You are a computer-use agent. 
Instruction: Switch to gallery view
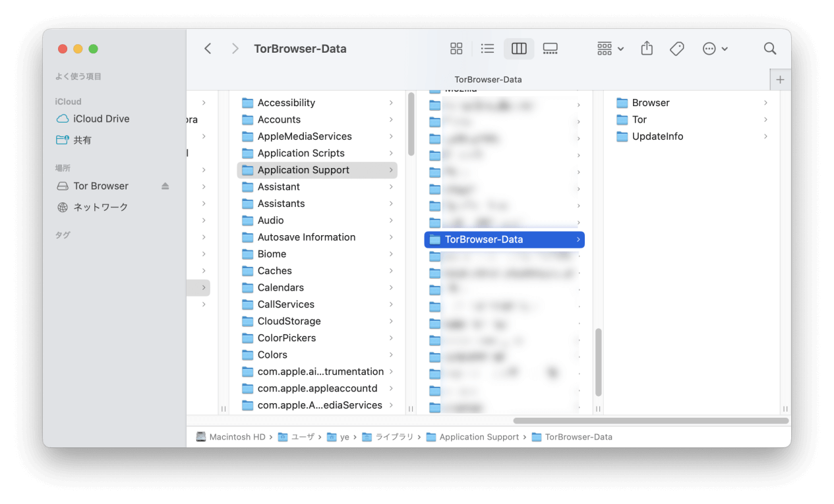pos(551,49)
